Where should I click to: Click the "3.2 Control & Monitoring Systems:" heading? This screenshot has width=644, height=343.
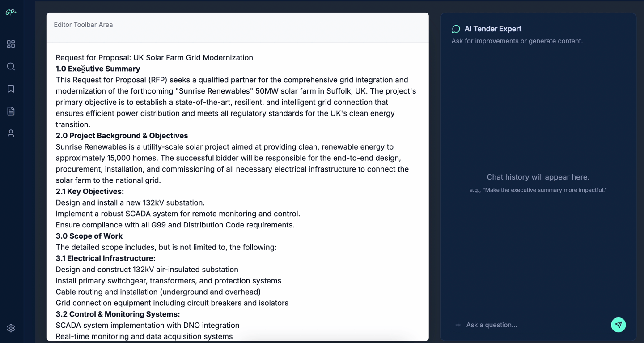[x=118, y=314]
